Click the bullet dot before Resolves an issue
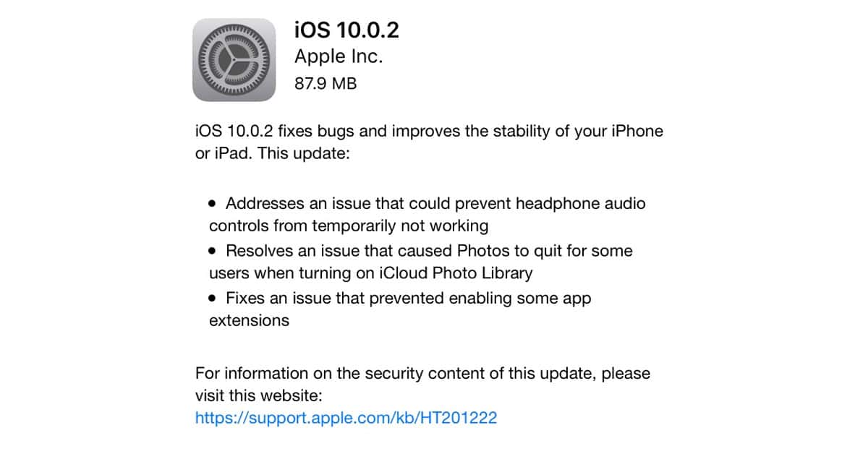 coord(213,251)
